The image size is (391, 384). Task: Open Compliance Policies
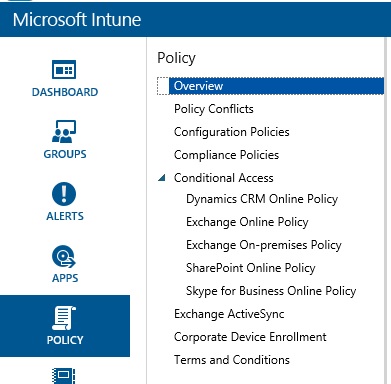coord(226,155)
